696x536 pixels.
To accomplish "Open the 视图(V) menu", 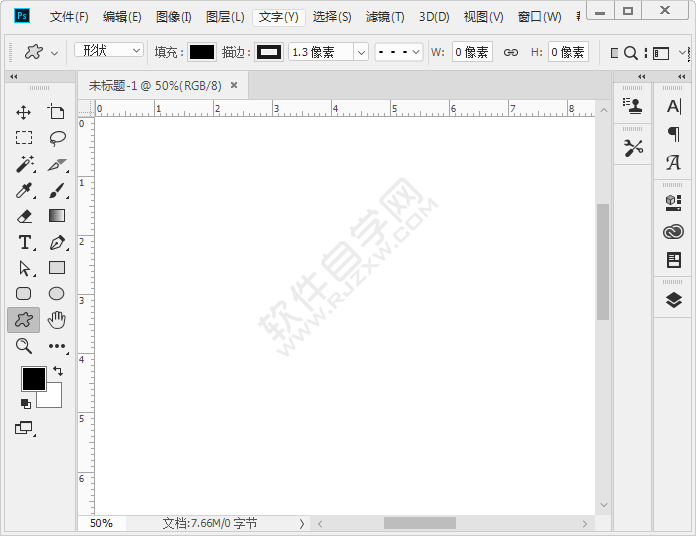I will [483, 17].
